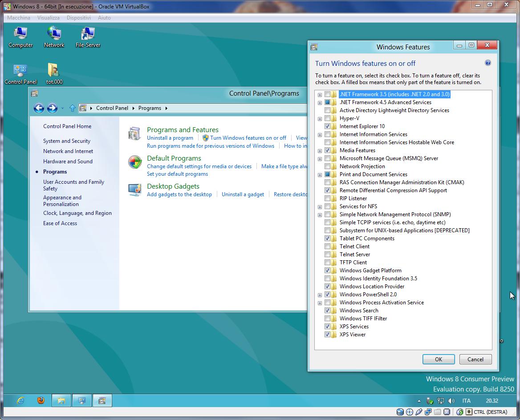Switch to Windows Features taskbar button
520x420 pixels.
coord(102,400)
